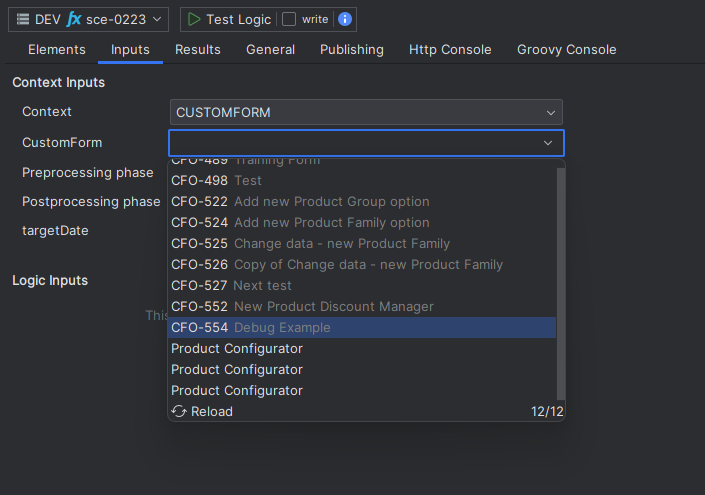Open the sce-0223 configuration dropdown arrow
This screenshot has height=495, width=705.
(157, 19)
